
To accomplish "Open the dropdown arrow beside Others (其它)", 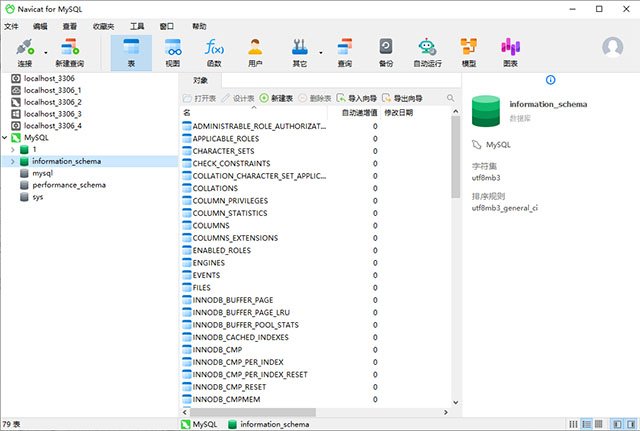I will (320, 53).
